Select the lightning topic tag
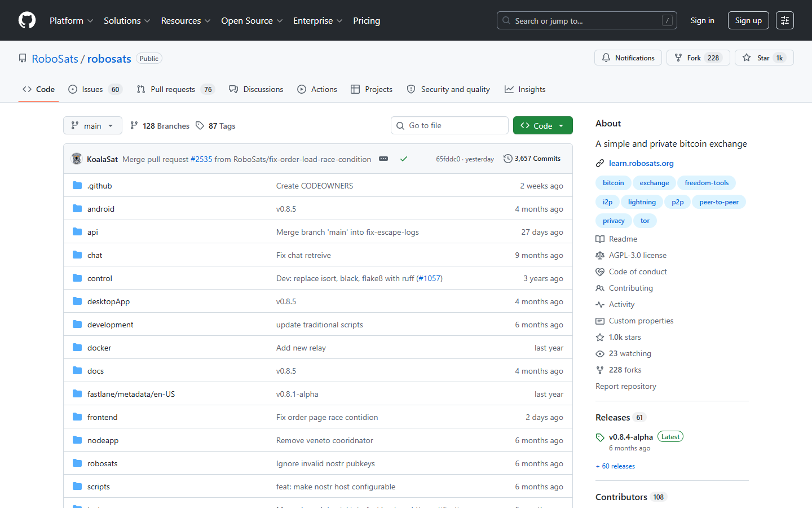 pyautogui.click(x=642, y=202)
